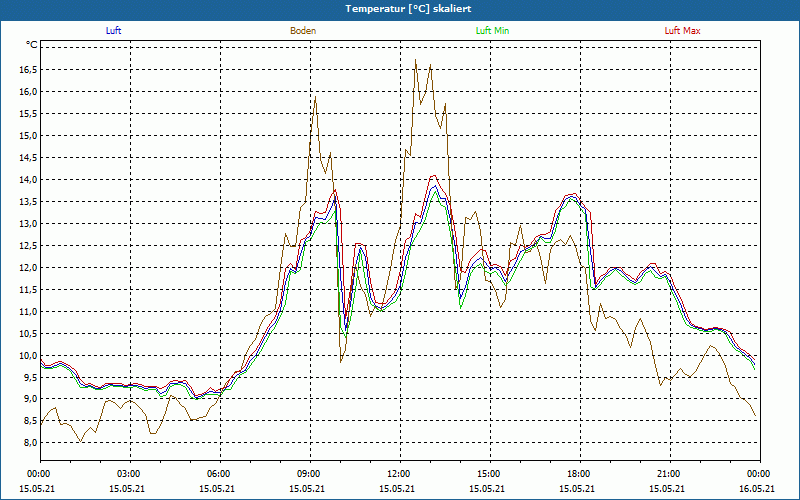Click the '8,5' y-axis value

[x=30, y=421]
